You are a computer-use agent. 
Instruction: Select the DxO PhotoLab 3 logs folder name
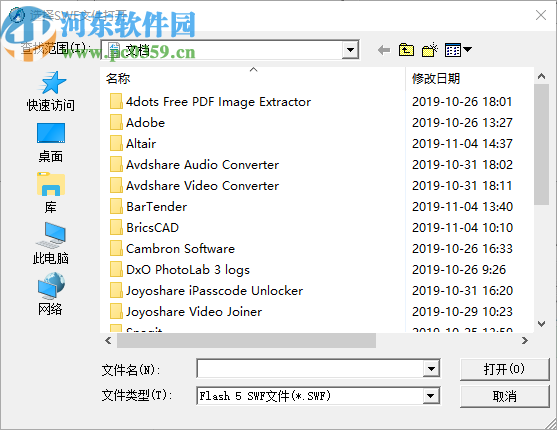(x=188, y=270)
